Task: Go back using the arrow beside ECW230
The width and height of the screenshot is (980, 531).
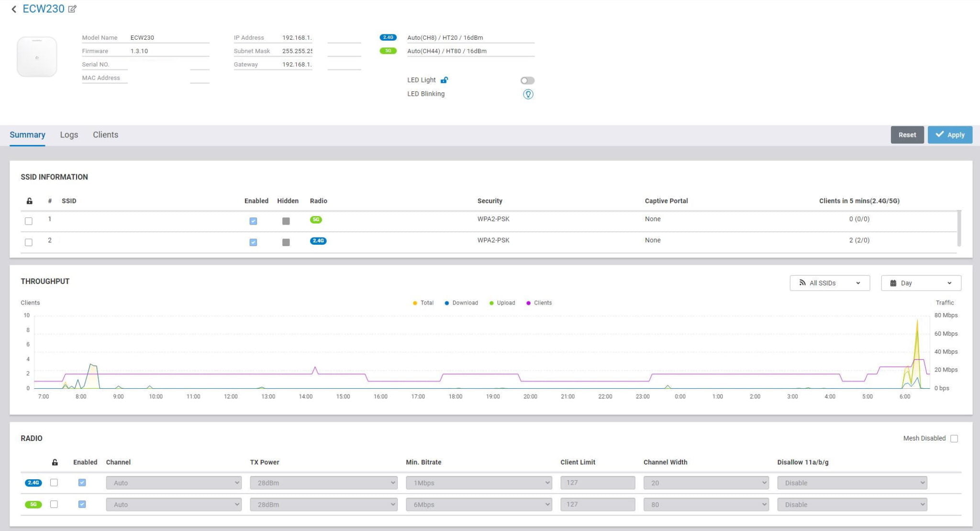Action: [x=14, y=9]
